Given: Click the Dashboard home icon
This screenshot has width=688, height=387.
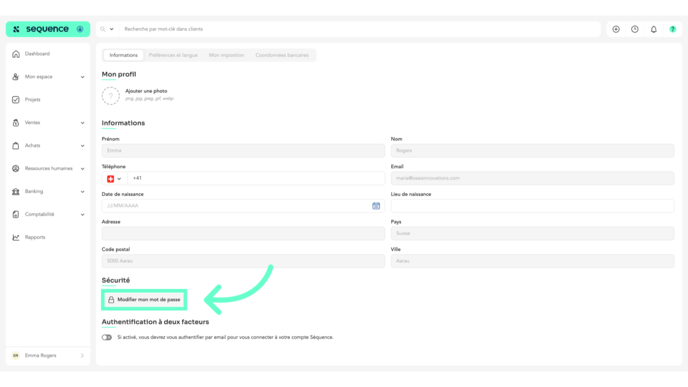Looking at the screenshot, I should [16, 54].
